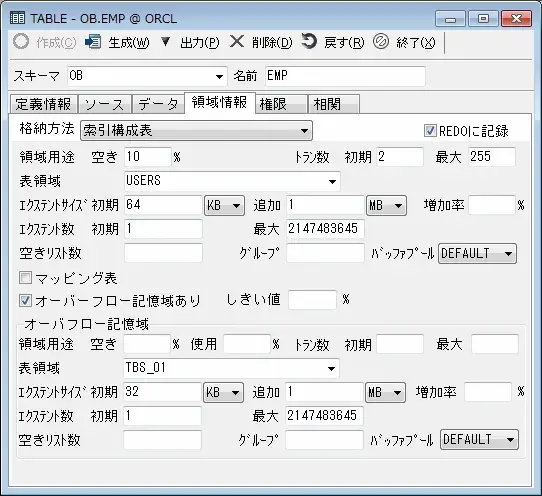Click the しきい値 threshold input field
Image resolution: width=542 pixels, height=496 pixels.
(312, 300)
